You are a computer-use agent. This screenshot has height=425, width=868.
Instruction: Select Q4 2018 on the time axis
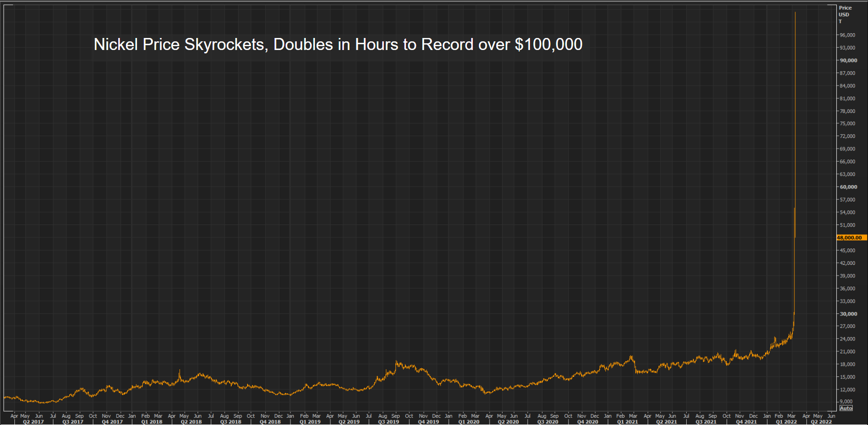(270, 422)
